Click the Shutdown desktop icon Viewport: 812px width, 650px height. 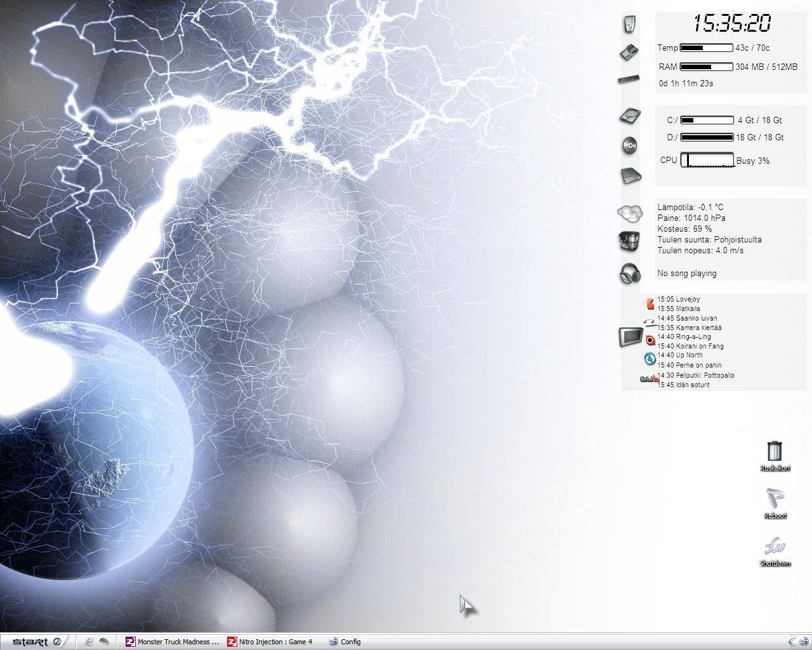pyautogui.click(x=775, y=552)
